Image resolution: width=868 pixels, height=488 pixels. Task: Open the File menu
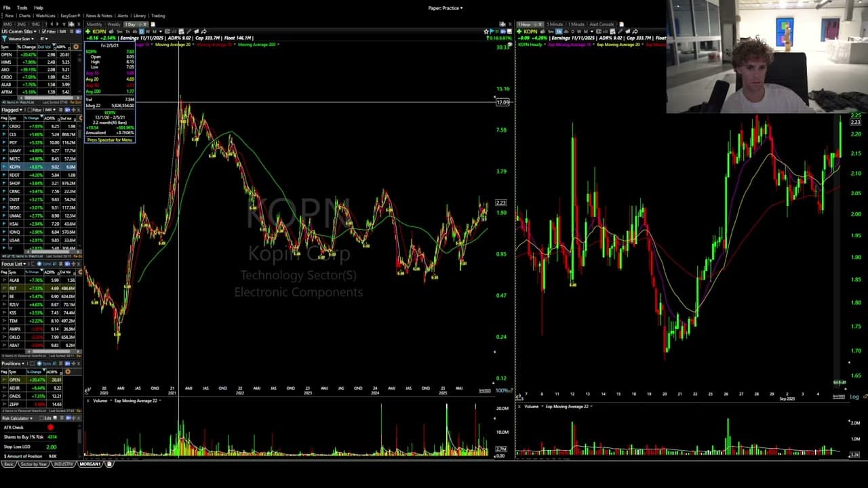pyautogui.click(x=7, y=7)
